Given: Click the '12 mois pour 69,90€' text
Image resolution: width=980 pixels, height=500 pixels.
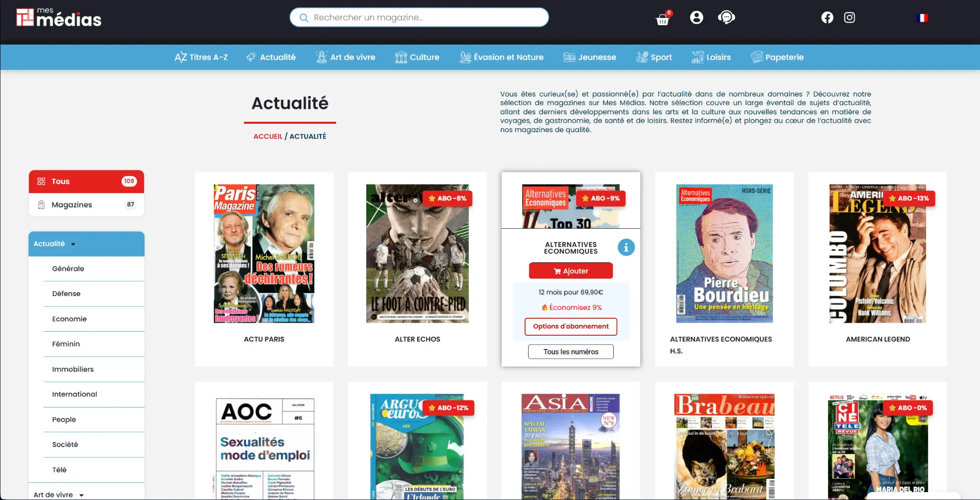Looking at the screenshot, I should click(x=571, y=293).
